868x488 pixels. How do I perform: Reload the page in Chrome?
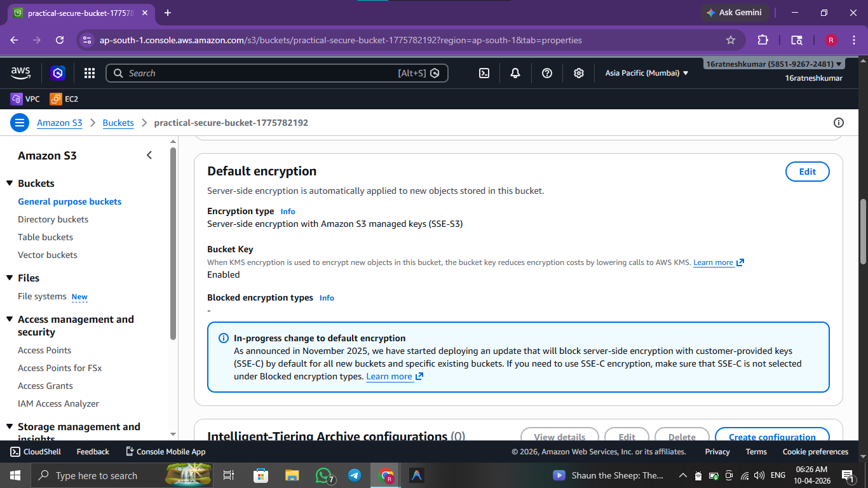(60, 40)
